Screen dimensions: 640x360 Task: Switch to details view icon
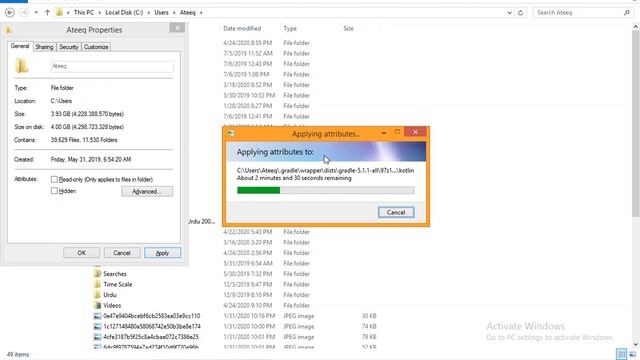coord(621,354)
